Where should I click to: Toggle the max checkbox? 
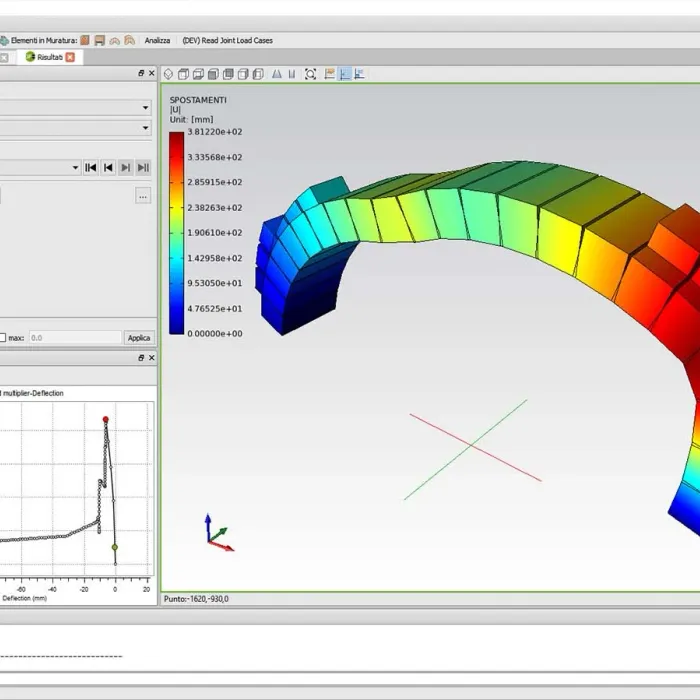[2, 338]
